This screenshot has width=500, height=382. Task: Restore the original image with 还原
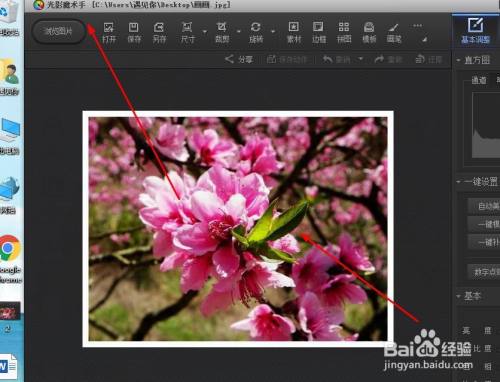tap(429, 60)
